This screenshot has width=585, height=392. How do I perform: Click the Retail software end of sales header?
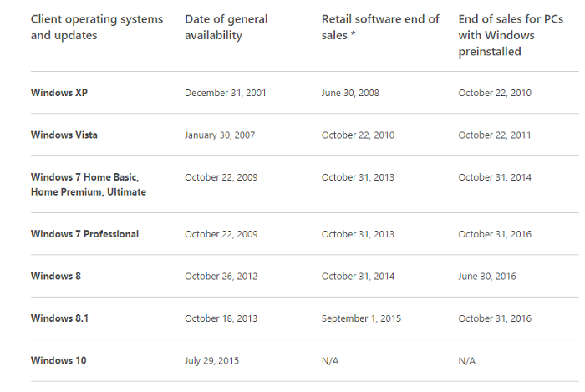pos(380,27)
